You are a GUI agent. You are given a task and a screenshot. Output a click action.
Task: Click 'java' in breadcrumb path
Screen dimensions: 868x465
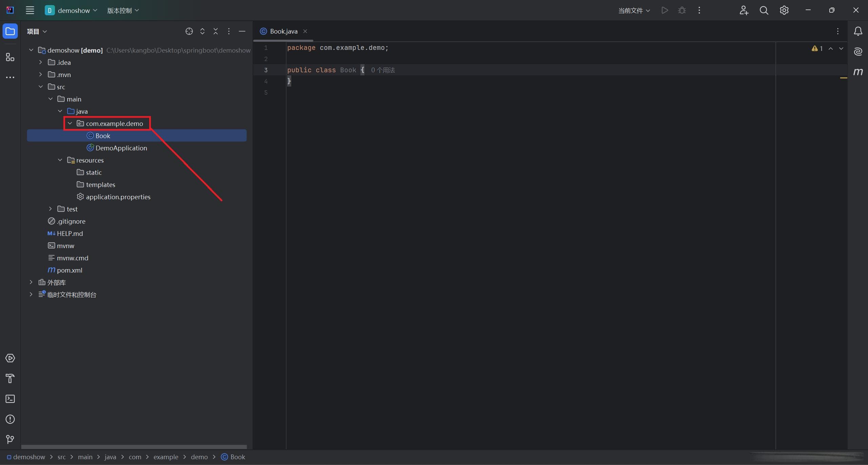(110, 457)
